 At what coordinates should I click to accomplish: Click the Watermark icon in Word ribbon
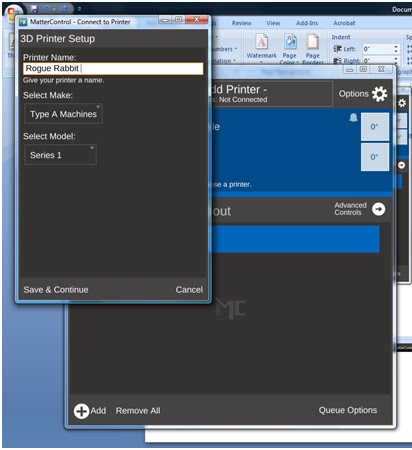tap(262, 42)
